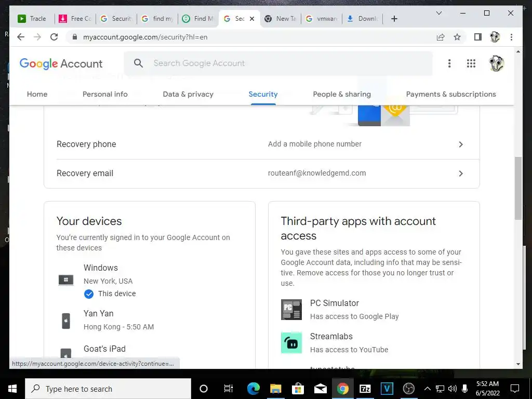Image resolution: width=532 pixels, height=399 pixels.
Task: Click the Cortana circle icon
Action: tap(204, 389)
